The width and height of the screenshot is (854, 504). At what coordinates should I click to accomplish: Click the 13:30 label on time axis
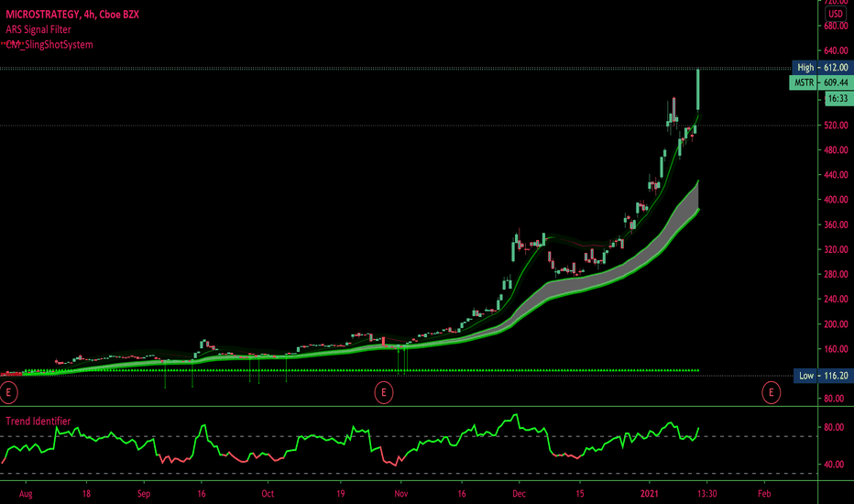[707, 494]
